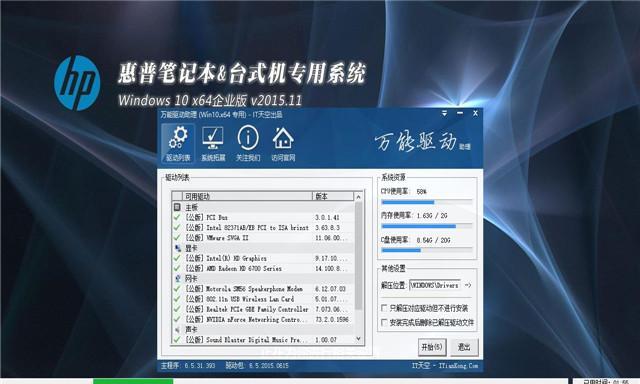The width and height of the screenshot is (640, 384).
Task: Select the 显卡 category row label
Action: 191,248
